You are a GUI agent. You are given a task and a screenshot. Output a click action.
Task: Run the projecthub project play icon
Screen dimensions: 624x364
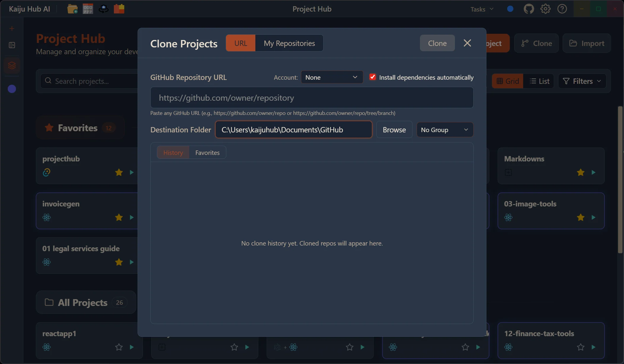click(x=132, y=172)
